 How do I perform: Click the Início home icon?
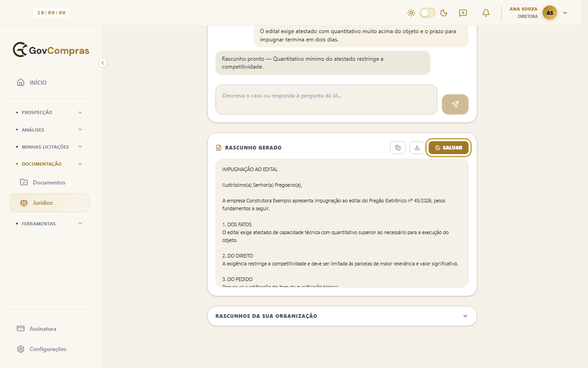tap(21, 82)
